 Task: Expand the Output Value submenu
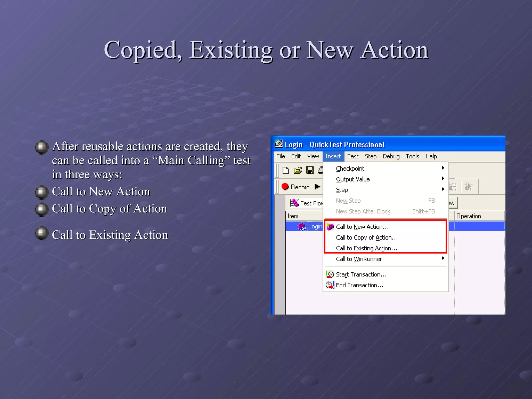coord(386,179)
